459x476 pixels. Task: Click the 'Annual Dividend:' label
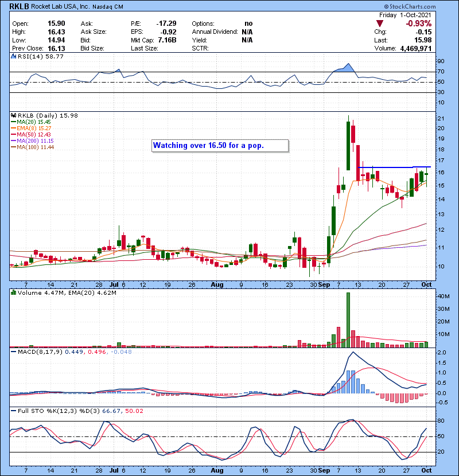pos(215,32)
